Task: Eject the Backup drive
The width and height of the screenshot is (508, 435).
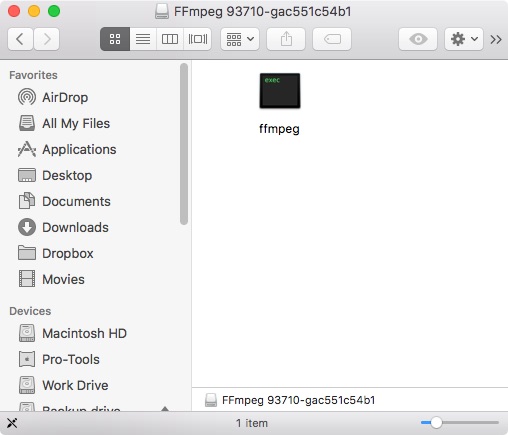Action: [165, 408]
